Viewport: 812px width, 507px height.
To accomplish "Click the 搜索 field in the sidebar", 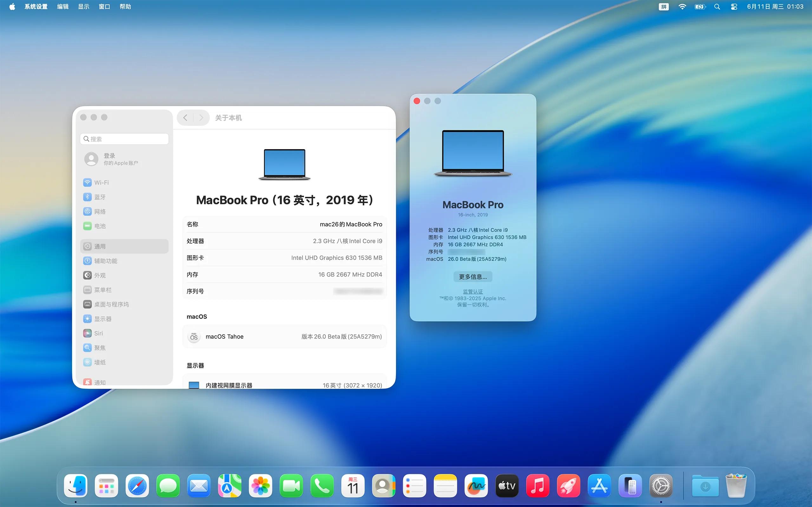I will pyautogui.click(x=124, y=138).
